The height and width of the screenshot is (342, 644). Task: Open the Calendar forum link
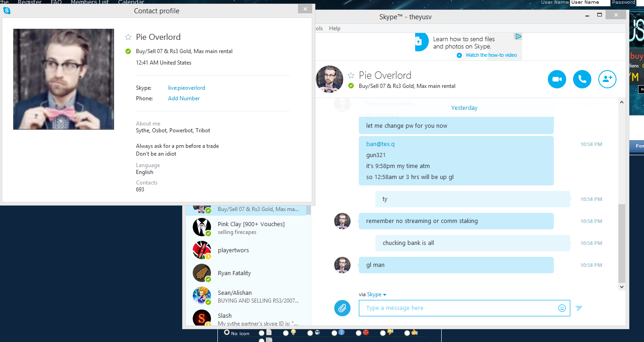(131, 2)
